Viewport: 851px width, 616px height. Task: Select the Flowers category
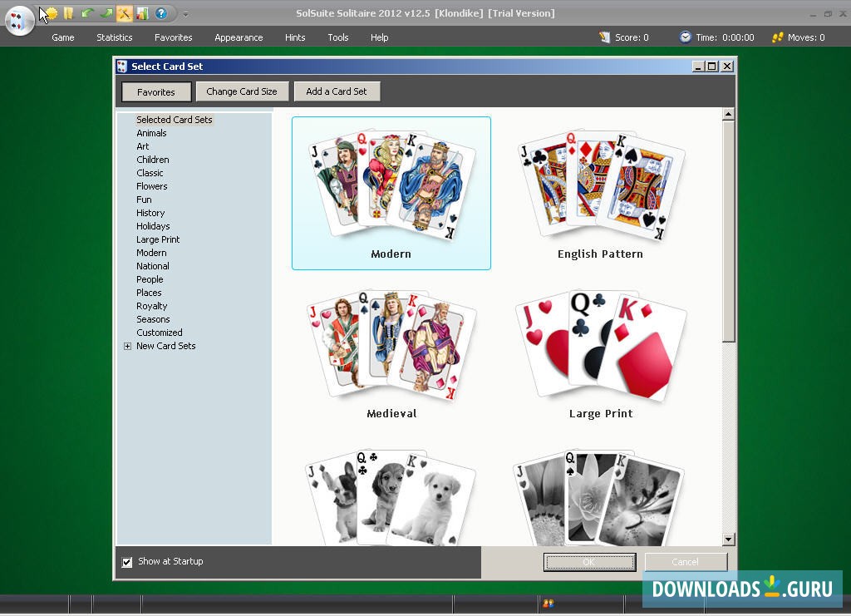152,186
